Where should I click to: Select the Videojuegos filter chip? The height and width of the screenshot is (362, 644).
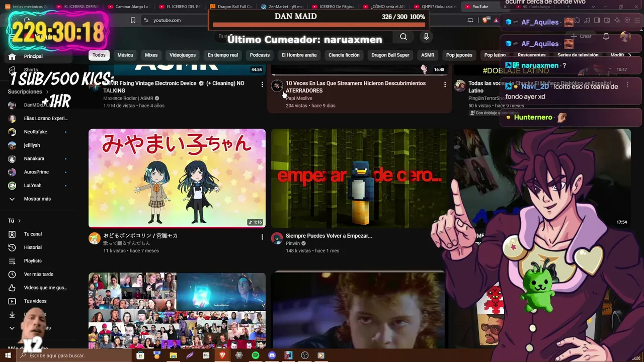coord(183,55)
